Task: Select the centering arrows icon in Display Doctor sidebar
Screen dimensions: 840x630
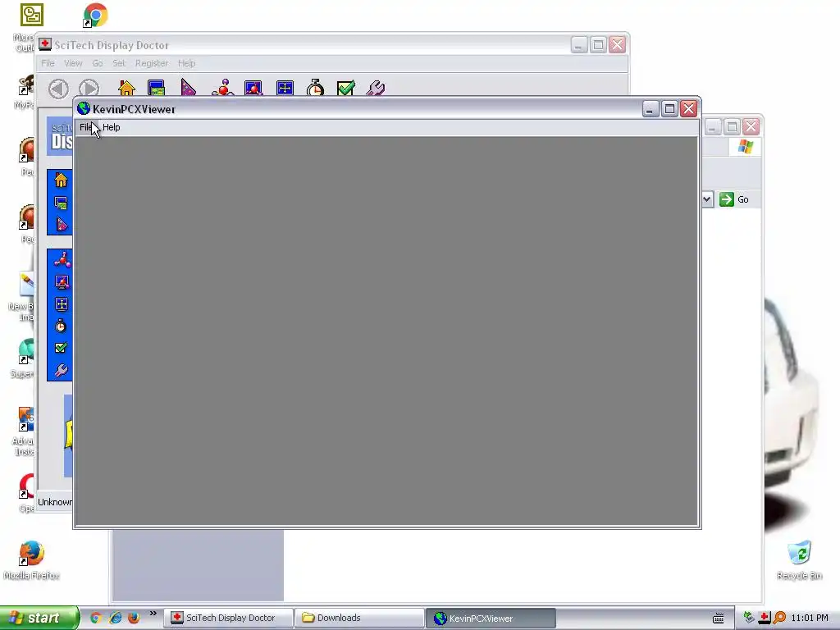Action: 61,304
